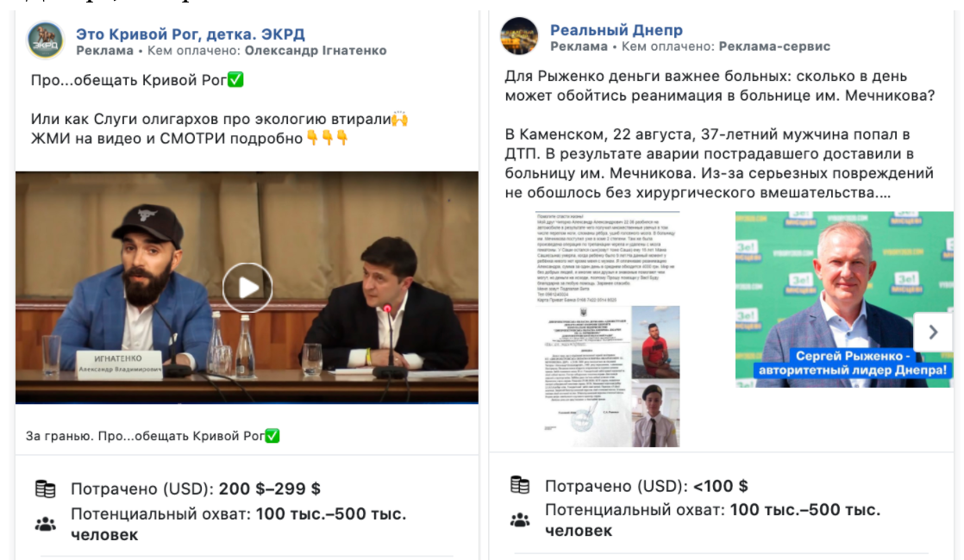
Task: Click audience reach icon in right ad
Action: [519, 520]
